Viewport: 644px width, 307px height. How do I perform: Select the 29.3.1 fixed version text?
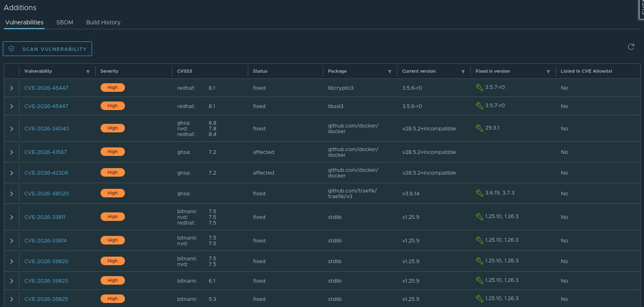(492, 128)
